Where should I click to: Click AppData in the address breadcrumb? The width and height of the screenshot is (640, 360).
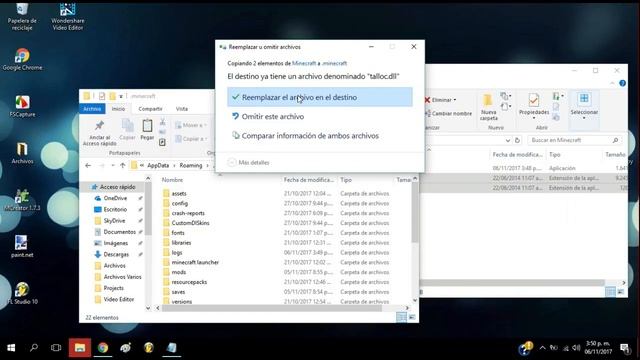[x=158, y=165]
